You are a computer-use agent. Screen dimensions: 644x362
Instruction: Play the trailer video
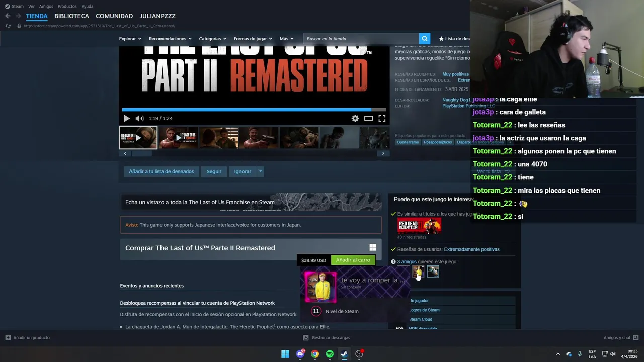[126, 118]
